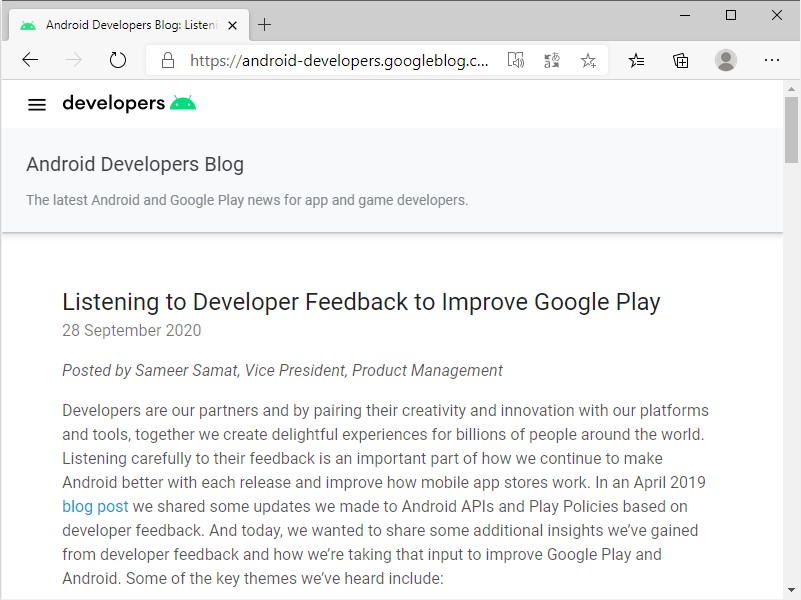Navigate back with the back arrow
The height and width of the screenshot is (600, 801).
[30, 60]
